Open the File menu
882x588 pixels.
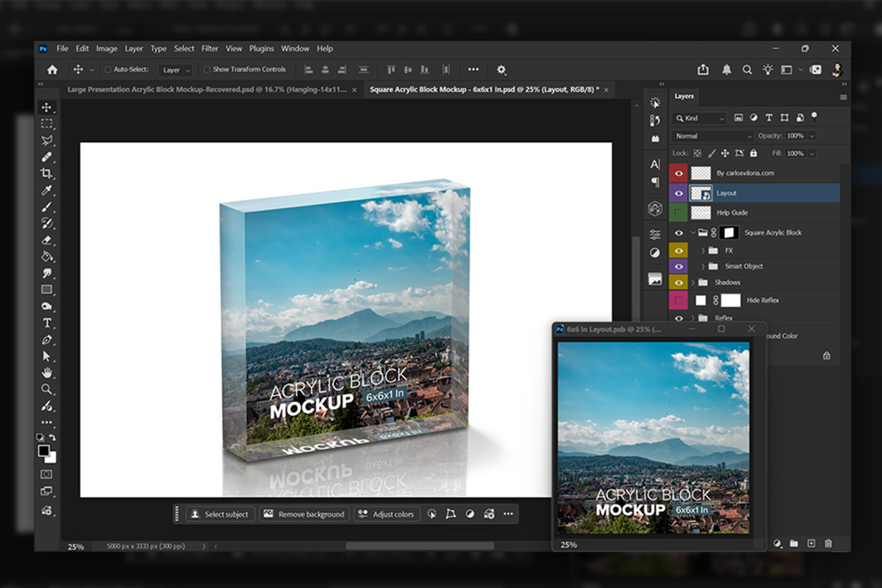pos(62,49)
